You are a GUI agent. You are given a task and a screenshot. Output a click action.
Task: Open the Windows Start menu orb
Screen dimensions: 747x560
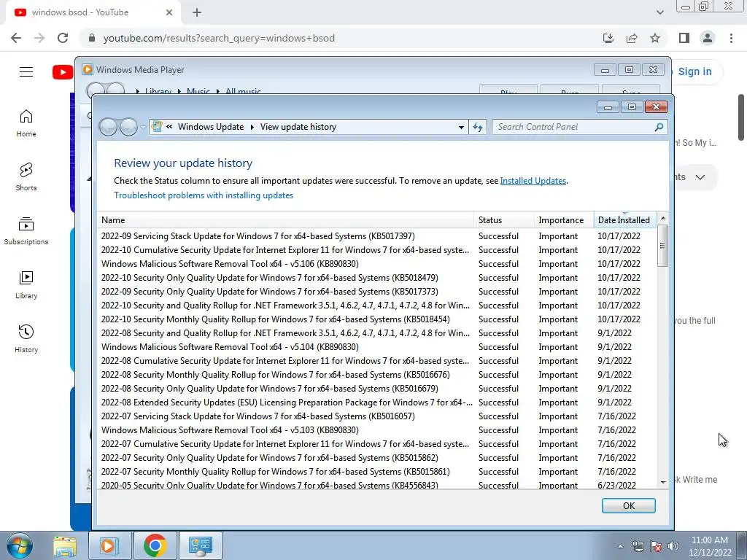pos(19,545)
